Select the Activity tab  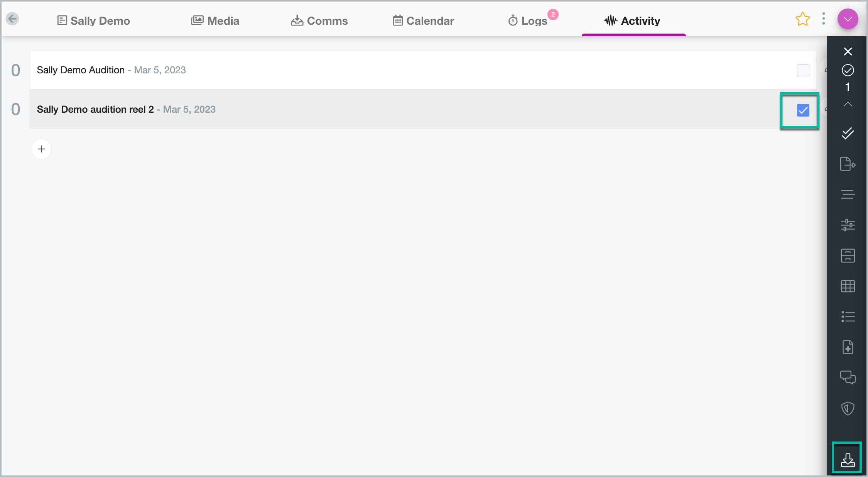click(x=632, y=21)
